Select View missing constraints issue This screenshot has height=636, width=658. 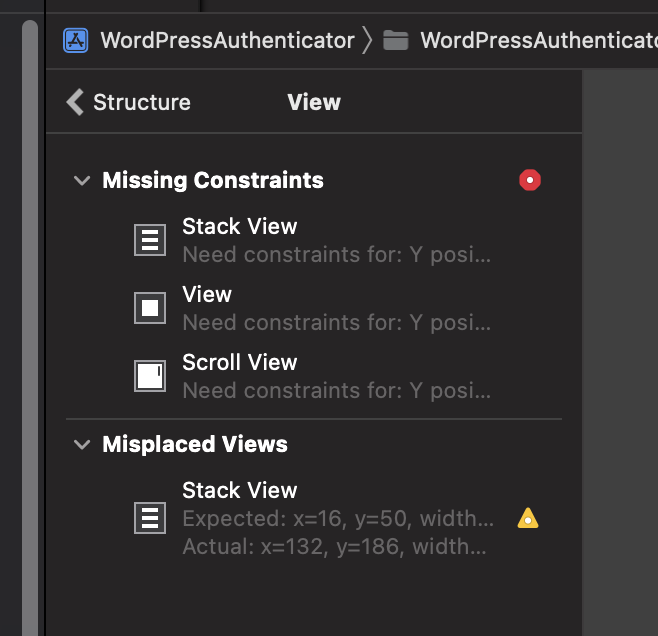[x=336, y=308]
